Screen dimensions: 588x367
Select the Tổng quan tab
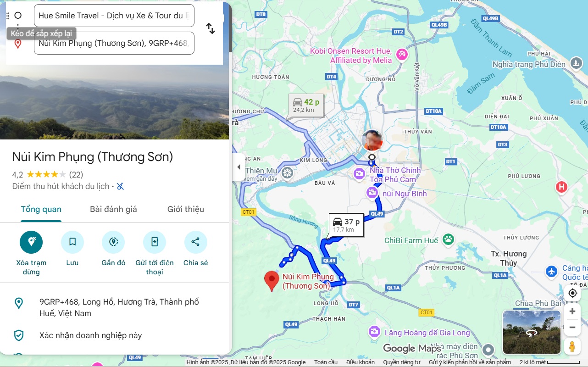tap(41, 209)
